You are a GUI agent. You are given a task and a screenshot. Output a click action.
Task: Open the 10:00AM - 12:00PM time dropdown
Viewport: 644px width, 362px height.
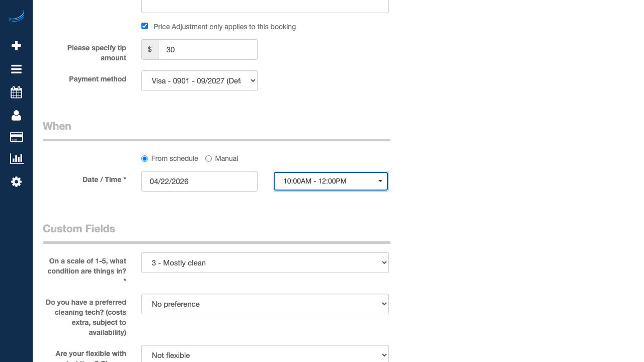point(331,182)
